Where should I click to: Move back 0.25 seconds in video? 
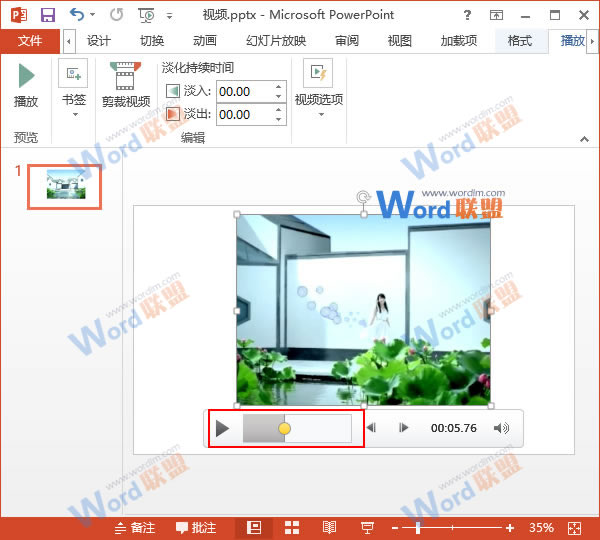tap(371, 428)
